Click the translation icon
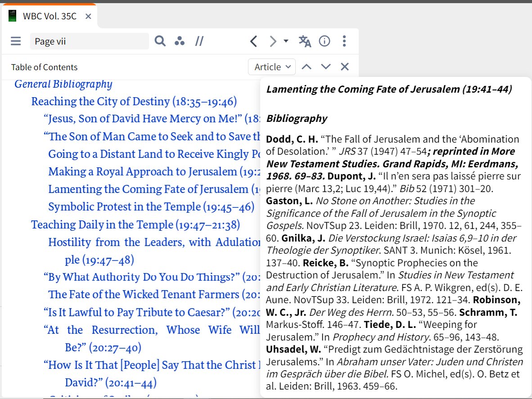The height and width of the screenshot is (399, 532). 305,41
